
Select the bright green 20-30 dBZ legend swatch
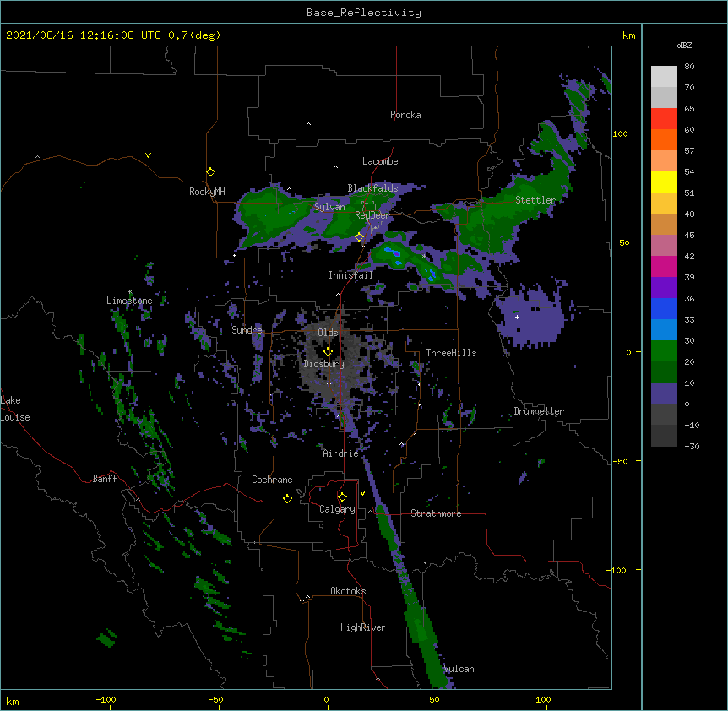pyautogui.click(x=664, y=351)
